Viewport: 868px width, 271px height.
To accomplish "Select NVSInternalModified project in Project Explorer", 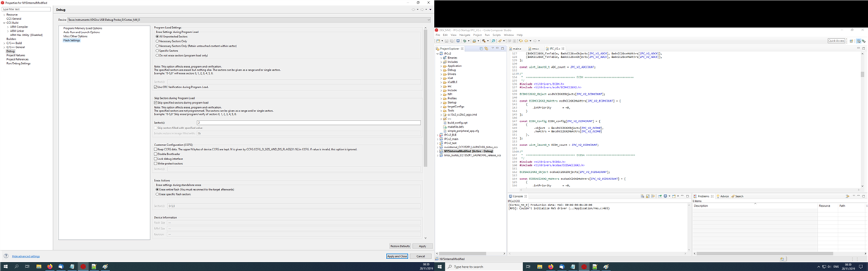I will [x=469, y=151].
